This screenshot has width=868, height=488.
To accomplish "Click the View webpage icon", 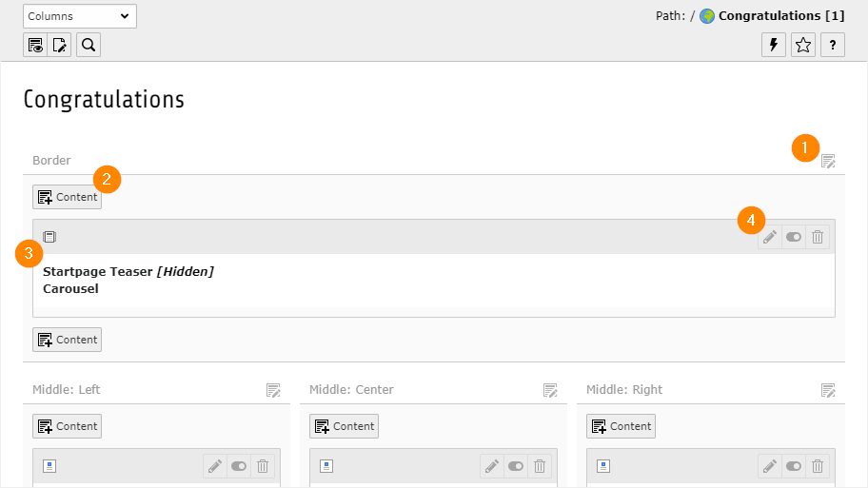I will [35, 45].
